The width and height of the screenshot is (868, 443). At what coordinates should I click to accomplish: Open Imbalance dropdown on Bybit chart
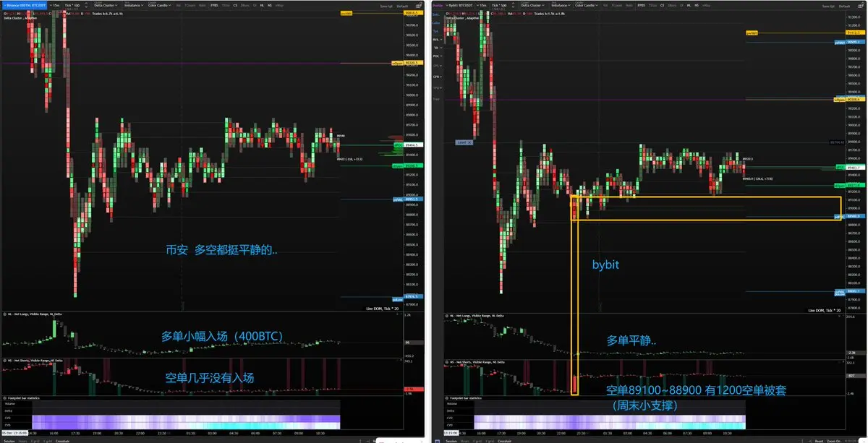[561, 5]
